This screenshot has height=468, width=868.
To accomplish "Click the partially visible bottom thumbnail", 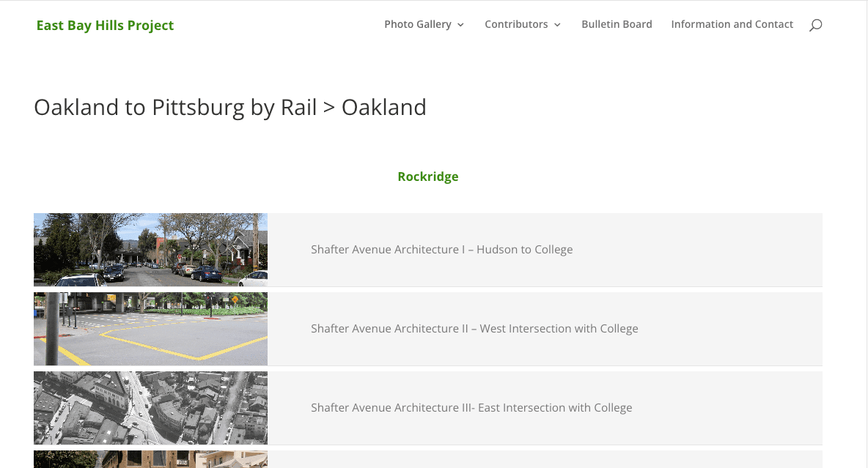I will coord(150,461).
